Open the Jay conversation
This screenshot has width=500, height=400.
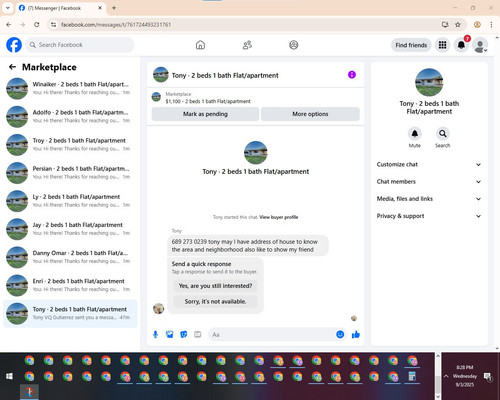point(70,229)
